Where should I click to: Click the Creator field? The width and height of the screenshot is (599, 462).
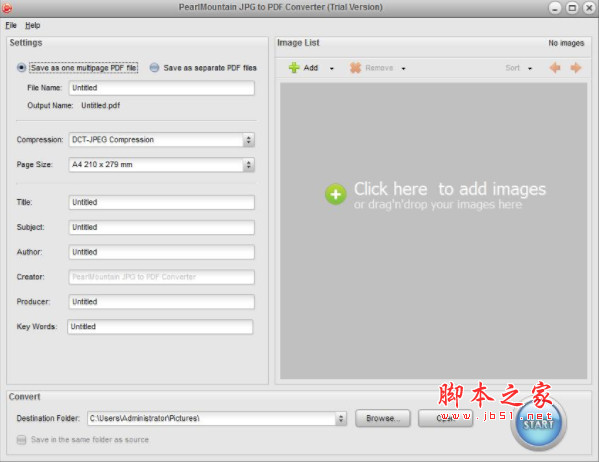(162, 277)
